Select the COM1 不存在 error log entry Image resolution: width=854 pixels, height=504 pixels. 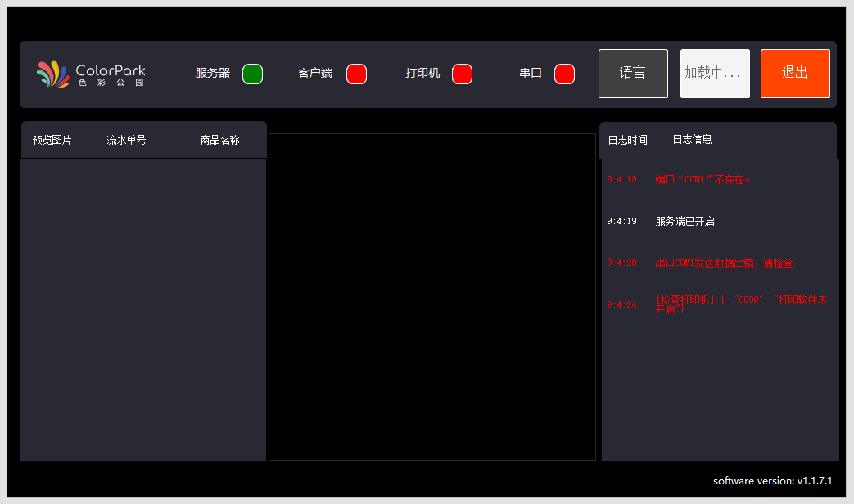[703, 179]
